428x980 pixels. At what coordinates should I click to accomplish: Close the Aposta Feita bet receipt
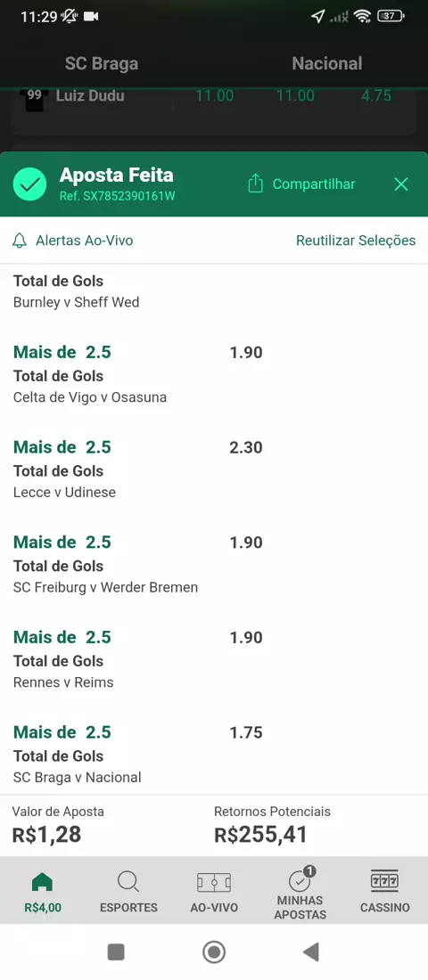click(x=401, y=184)
